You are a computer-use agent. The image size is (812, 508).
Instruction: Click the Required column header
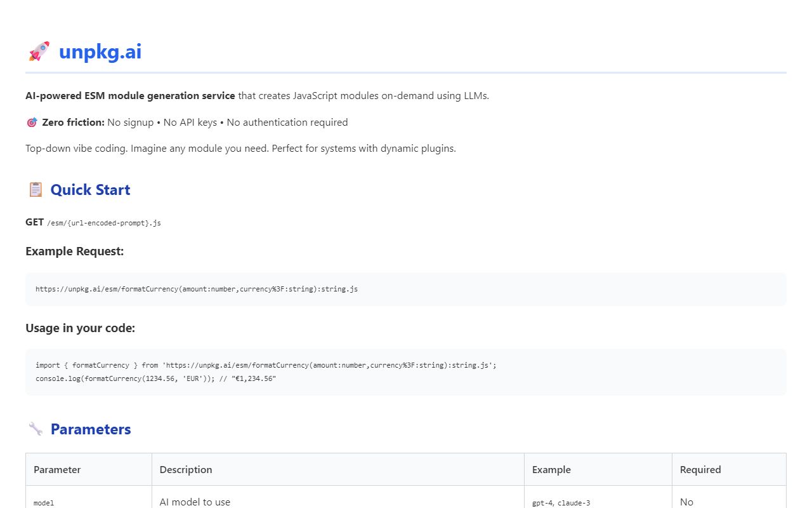click(700, 469)
